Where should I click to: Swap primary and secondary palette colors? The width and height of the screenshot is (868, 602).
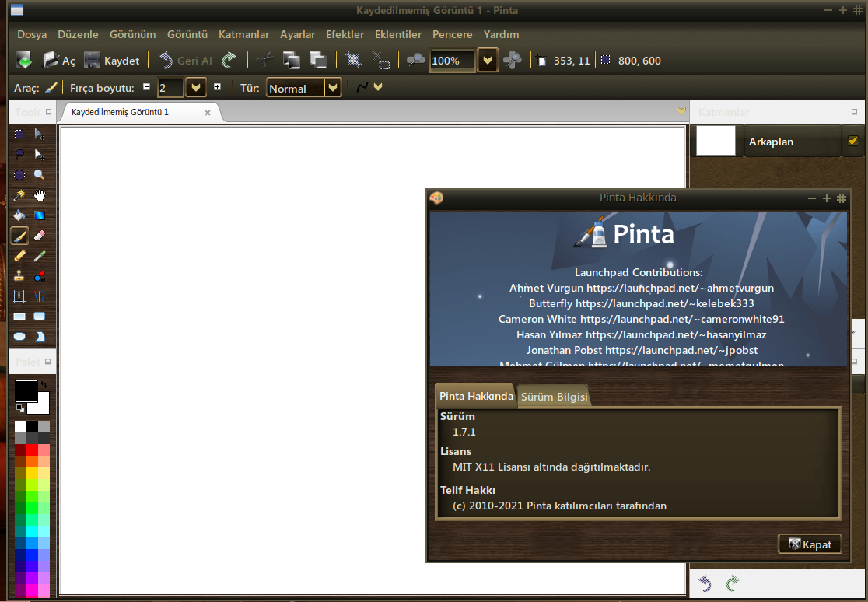click(x=44, y=384)
